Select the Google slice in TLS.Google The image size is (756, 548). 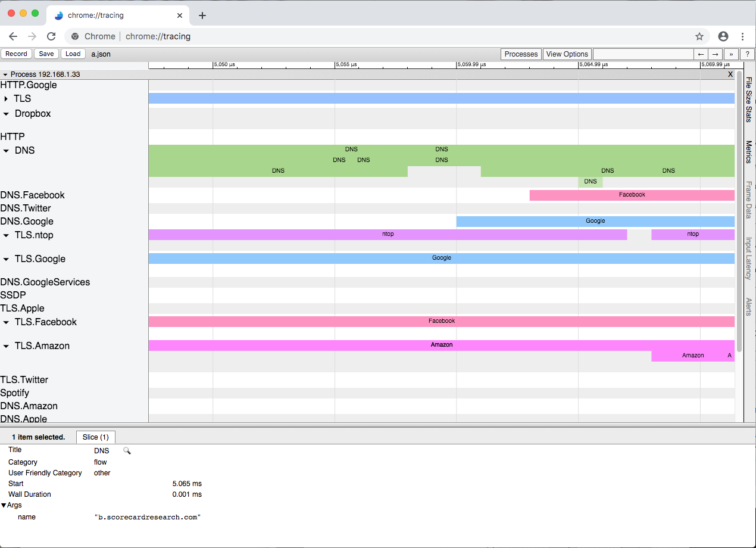click(442, 259)
